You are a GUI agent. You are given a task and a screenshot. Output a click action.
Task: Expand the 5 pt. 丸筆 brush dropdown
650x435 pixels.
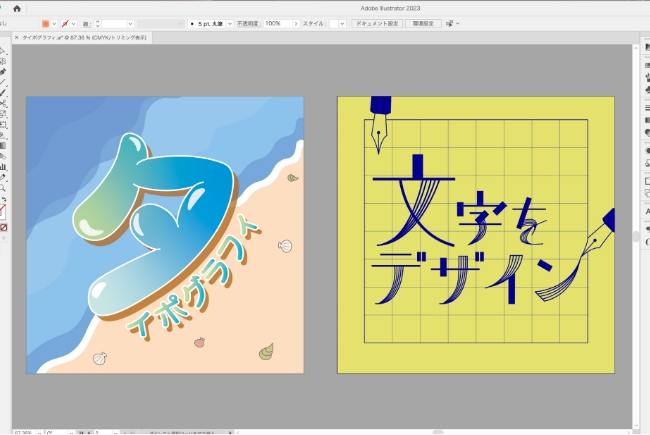tap(230, 23)
